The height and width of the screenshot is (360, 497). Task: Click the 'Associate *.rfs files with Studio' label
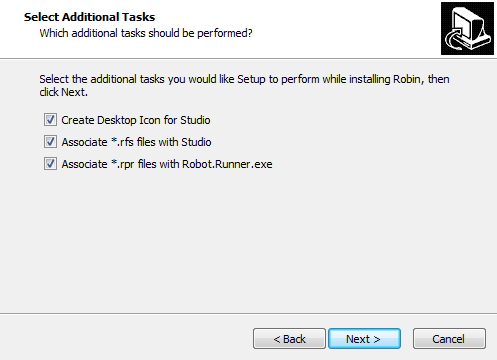coord(136,142)
